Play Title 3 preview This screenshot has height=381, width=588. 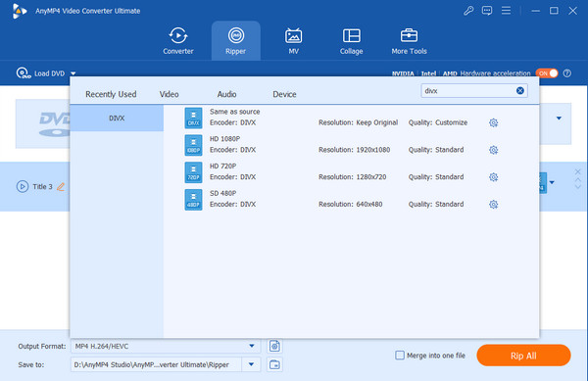pyautogui.click(x=23, y=186)
